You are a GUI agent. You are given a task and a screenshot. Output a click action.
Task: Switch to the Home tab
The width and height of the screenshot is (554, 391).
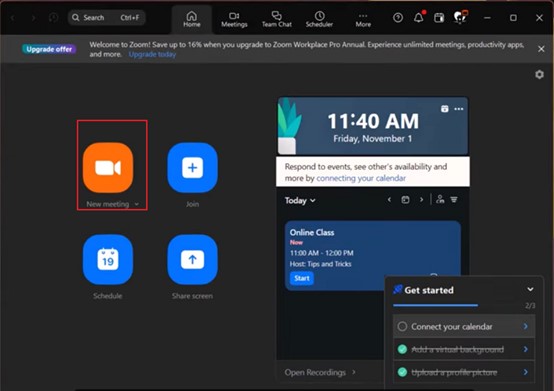(x=192, y=19)
